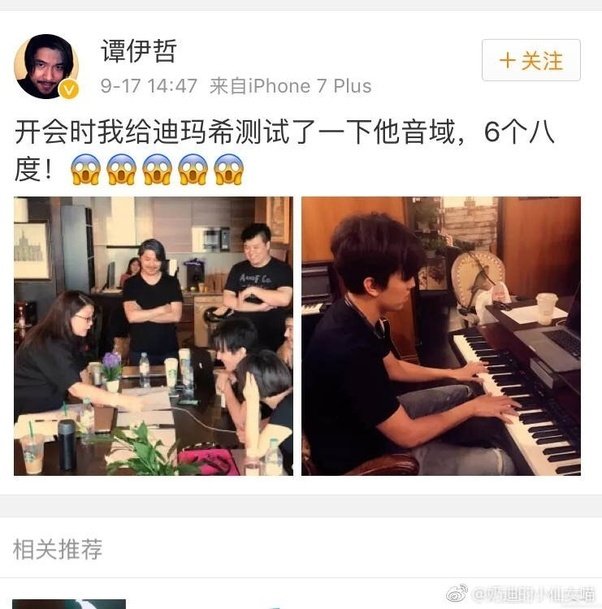Open the photo of man playing piano
Viewport: 602px width, 609px height.
coord(441,336)
